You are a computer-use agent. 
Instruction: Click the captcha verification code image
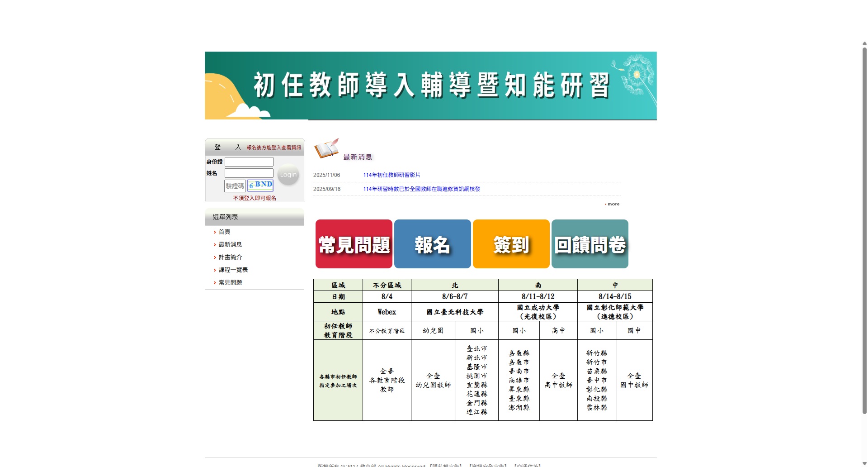260,186
